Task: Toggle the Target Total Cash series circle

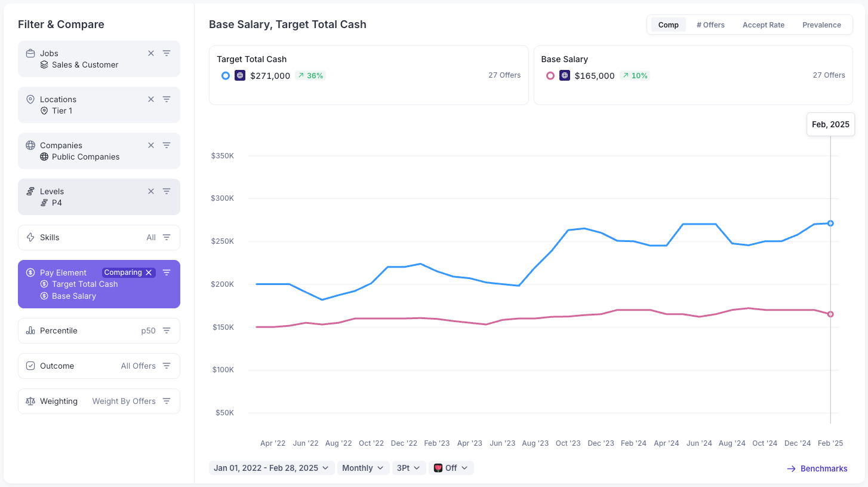Action: click(x=225, y=76)
